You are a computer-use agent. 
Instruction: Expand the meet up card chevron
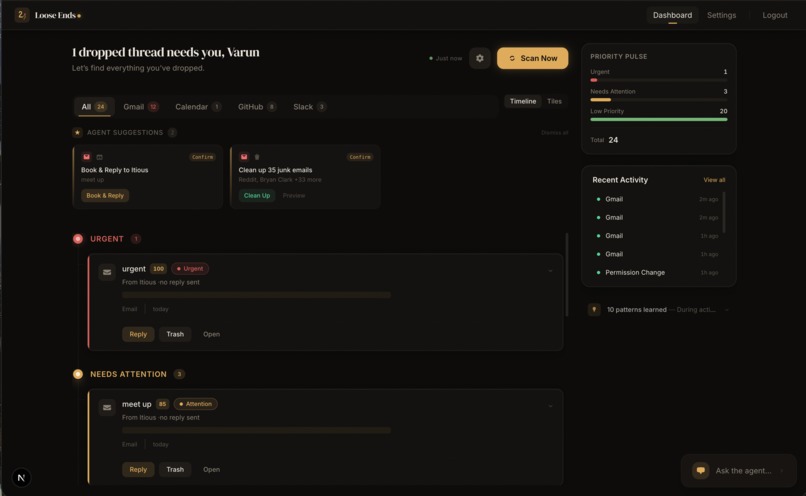pyautogui.click(x=550, y=406)
